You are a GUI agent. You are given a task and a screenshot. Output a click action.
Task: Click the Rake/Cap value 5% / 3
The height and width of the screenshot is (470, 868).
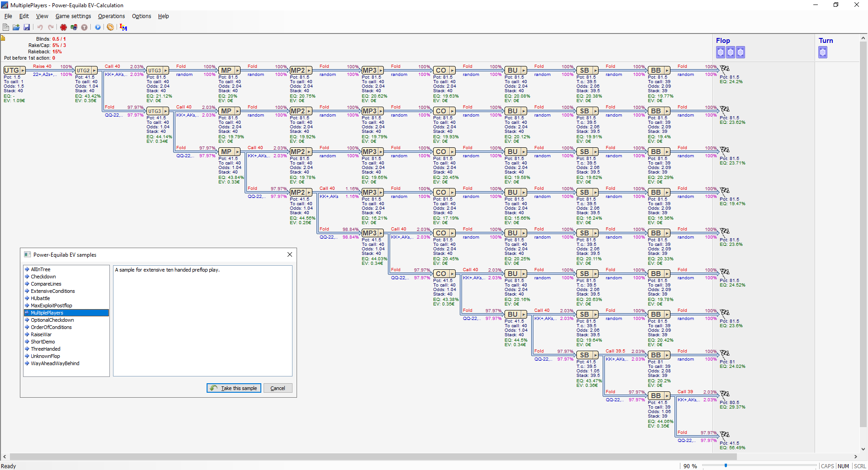point(59,45)
